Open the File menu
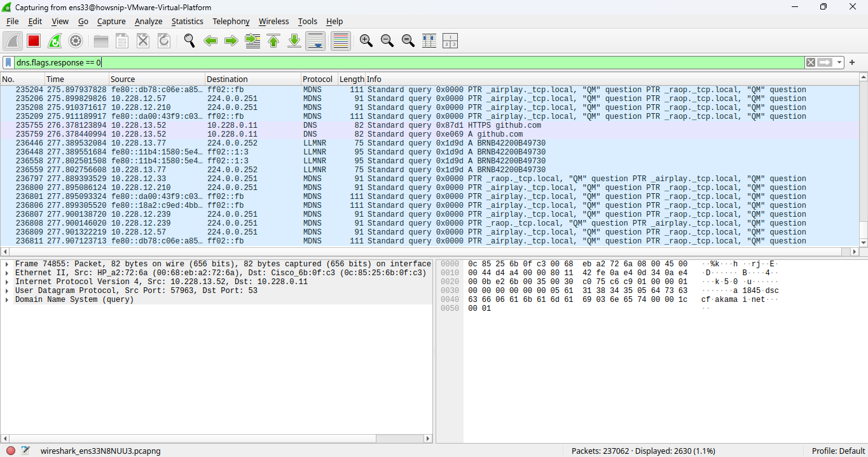The height and width of the screenshot is (457, 868). click(x=13, y=22)
